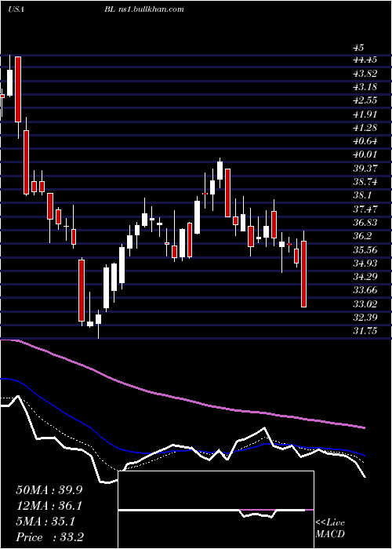Select the 37.47 price axis label

click(x=365, y=209)
